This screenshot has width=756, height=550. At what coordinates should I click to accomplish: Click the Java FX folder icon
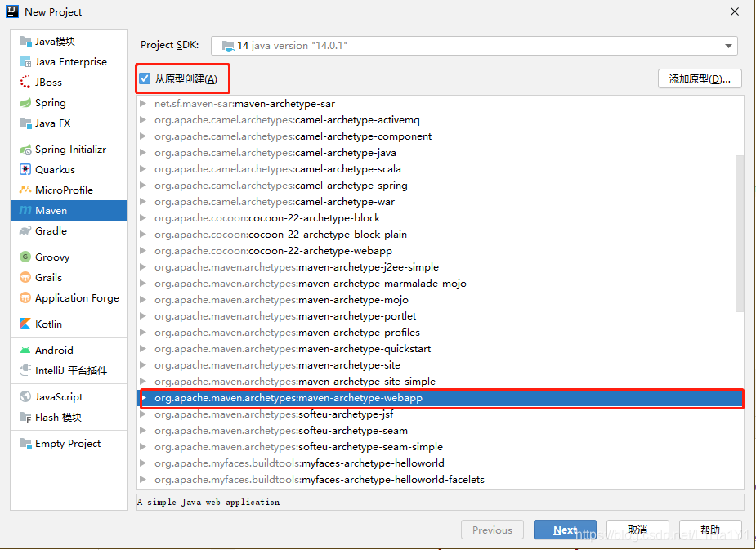point(25,123)
